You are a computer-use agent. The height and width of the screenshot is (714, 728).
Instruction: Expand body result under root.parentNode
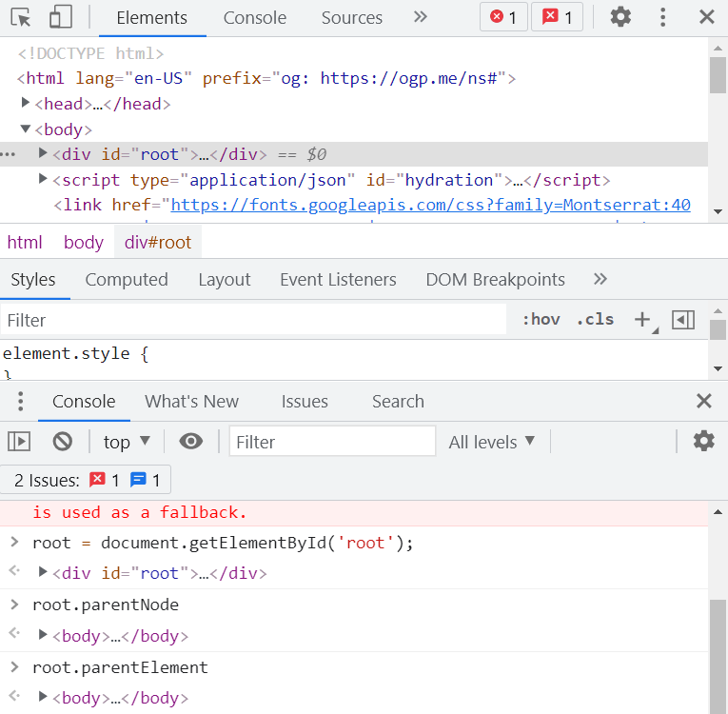[x=43, y=635]
